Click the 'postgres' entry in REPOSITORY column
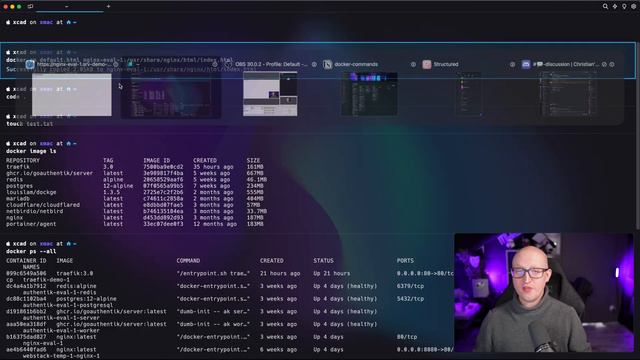 coord(19,186)
